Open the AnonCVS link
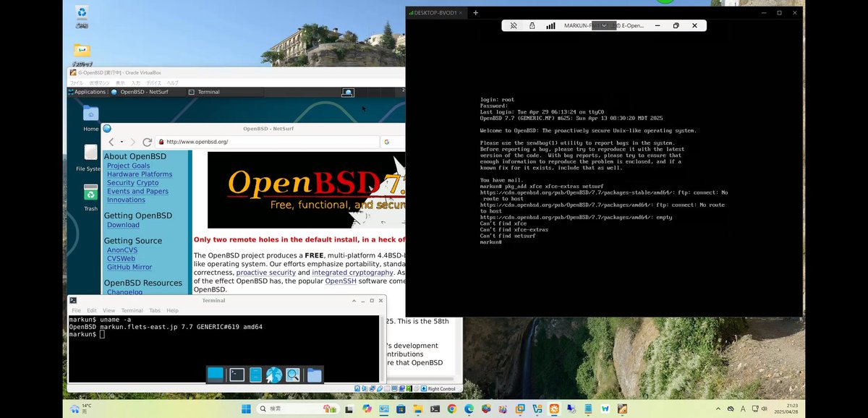This screenshot has height=418, width=868. coord(122,250)
